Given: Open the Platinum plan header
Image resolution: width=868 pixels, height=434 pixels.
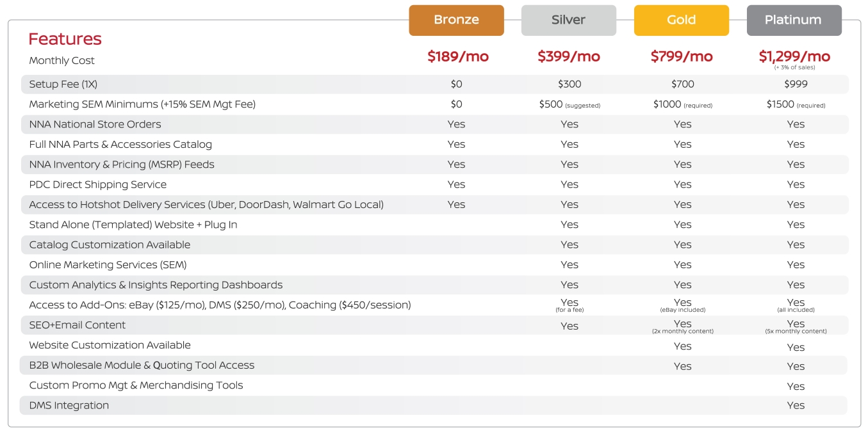Looking at the screenshot, I should pos(794,20).
